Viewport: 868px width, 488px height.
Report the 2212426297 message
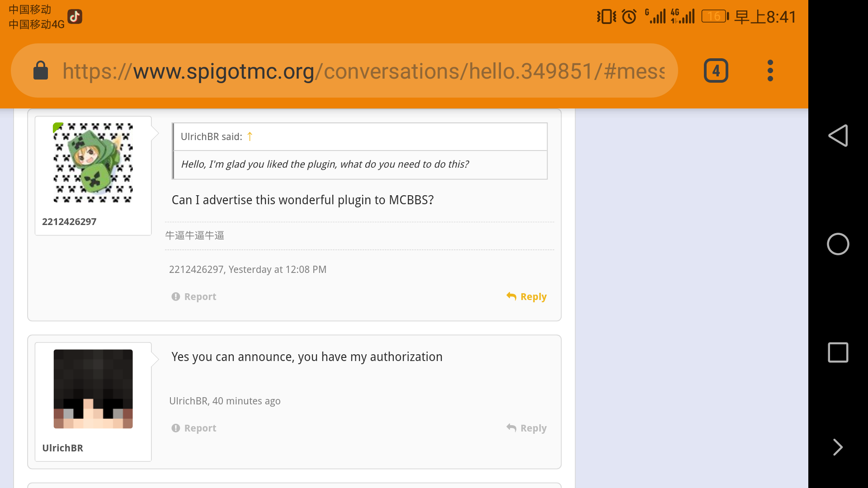coord(194,297)
